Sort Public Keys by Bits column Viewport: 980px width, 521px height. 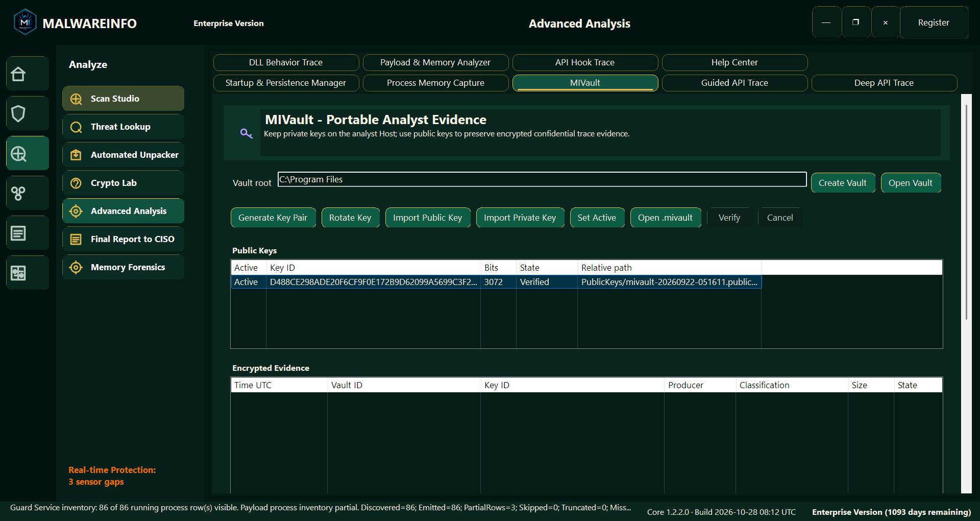[x=498, y=268]
